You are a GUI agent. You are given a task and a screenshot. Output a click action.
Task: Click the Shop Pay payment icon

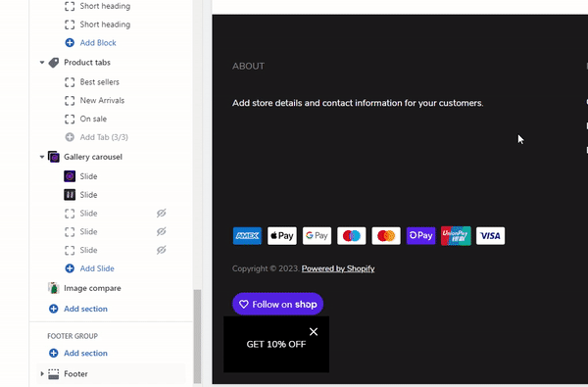pyautogui.click(x=421, y=235)
